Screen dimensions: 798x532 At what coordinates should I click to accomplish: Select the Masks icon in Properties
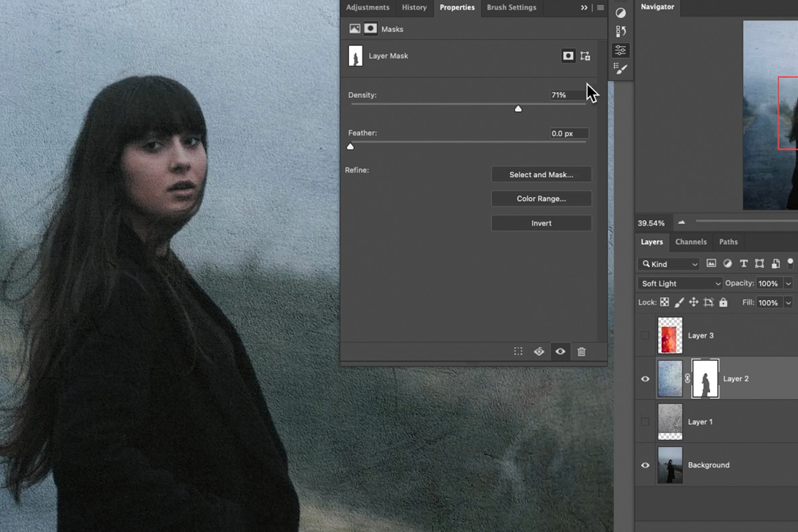[370, 29]
